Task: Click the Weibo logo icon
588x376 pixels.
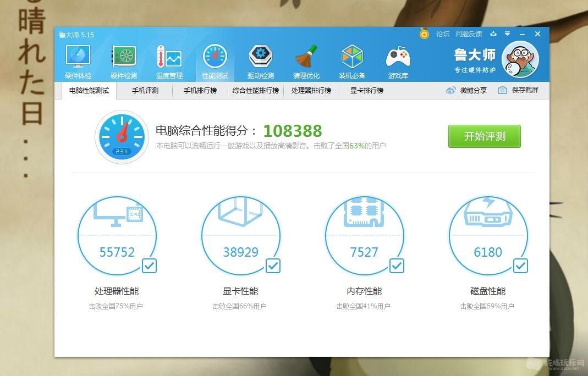Action: (450, 90)
